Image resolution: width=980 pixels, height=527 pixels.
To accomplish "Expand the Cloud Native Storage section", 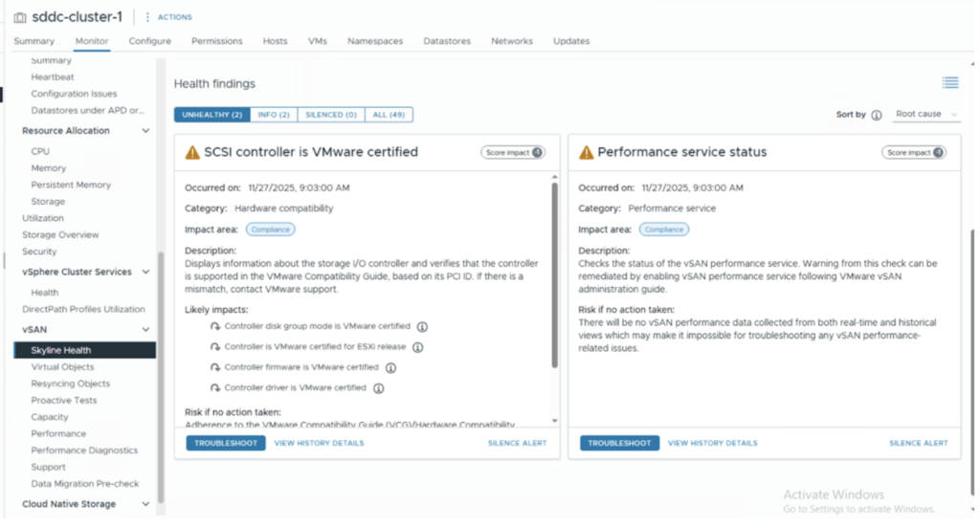I will (145, 504).
